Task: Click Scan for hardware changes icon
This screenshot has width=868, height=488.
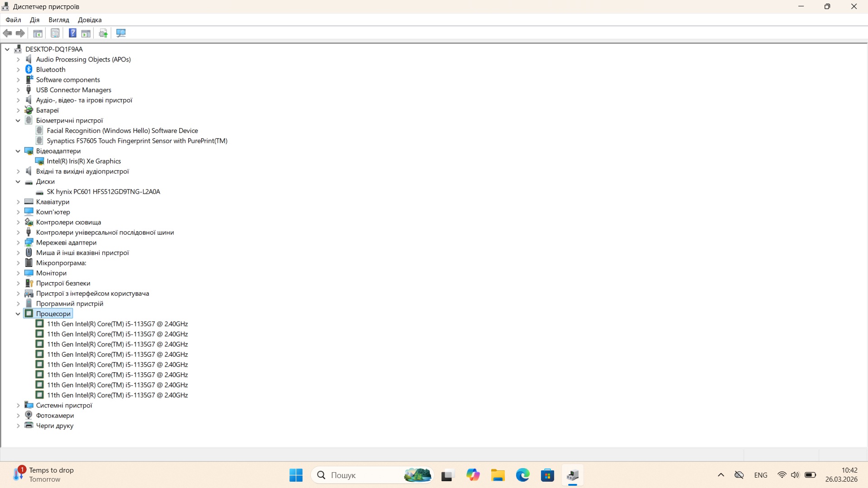Action: click(x=121, y=33)
